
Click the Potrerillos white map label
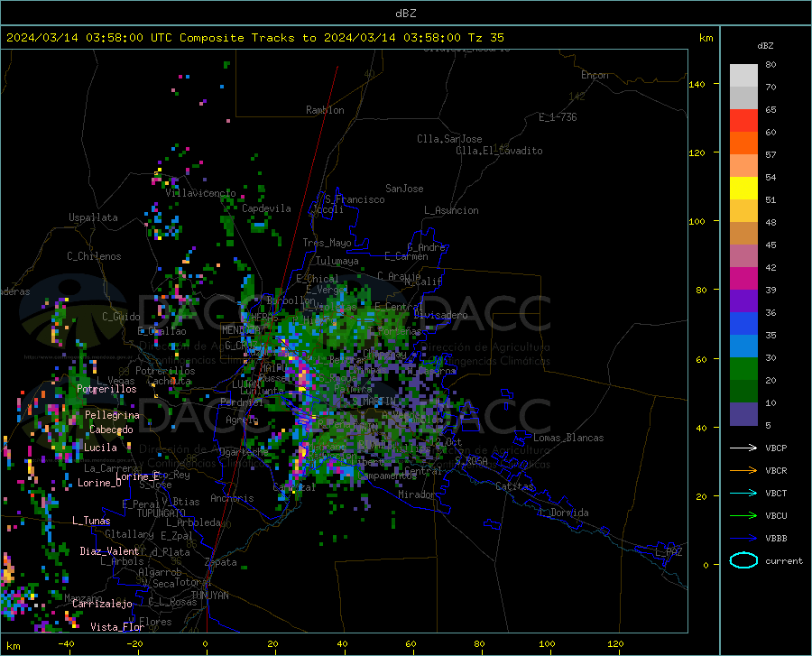tap(106, 389)
